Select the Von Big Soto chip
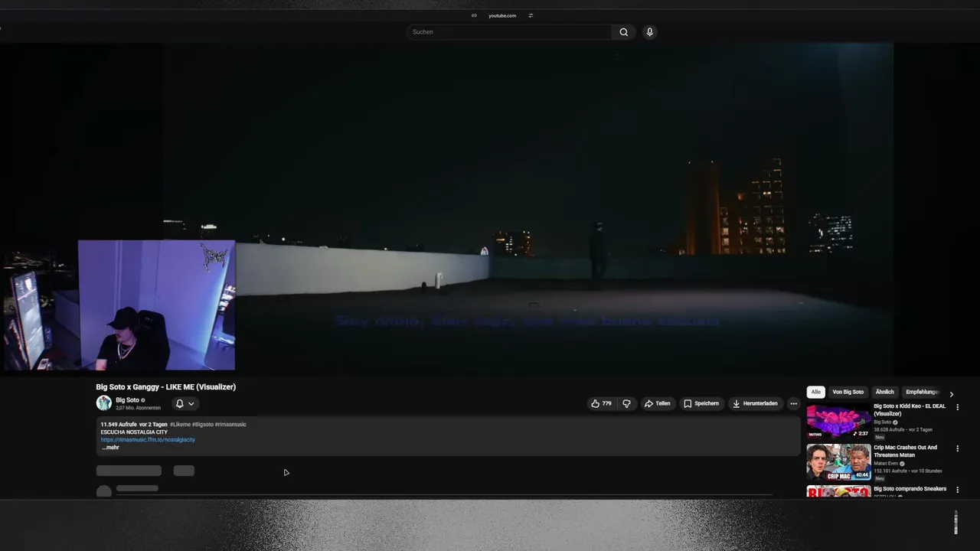Image resolution: width=980 pixels, height=551 pixels. click(848, 392)
